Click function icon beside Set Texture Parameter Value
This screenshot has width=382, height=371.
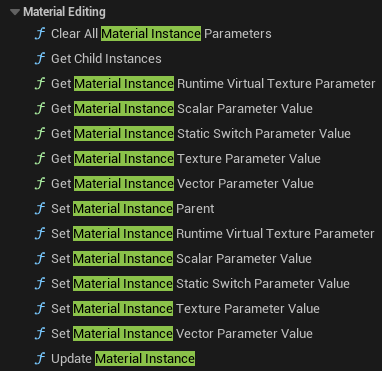coord(40,309)
